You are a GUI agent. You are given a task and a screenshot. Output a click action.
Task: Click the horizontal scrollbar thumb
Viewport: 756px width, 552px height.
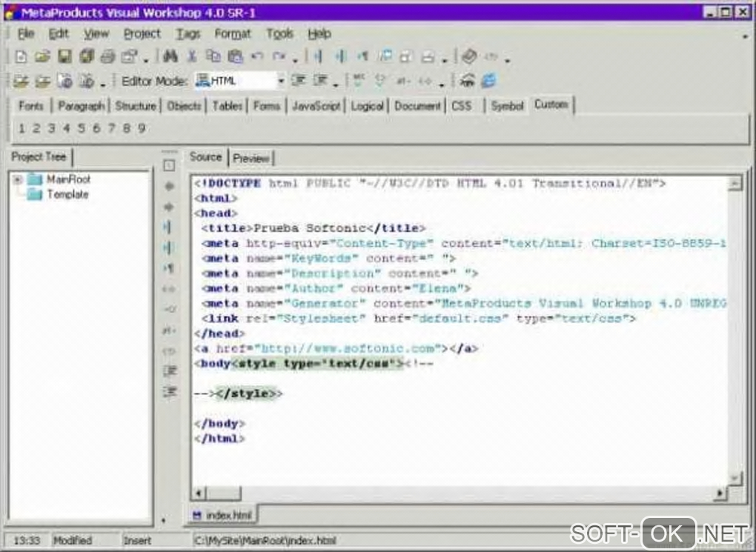click(x=223, y=493)
